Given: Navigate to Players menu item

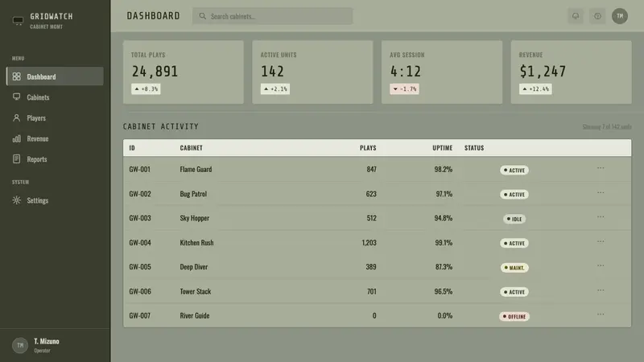Looking at the screenshot, I should (55, 117).
